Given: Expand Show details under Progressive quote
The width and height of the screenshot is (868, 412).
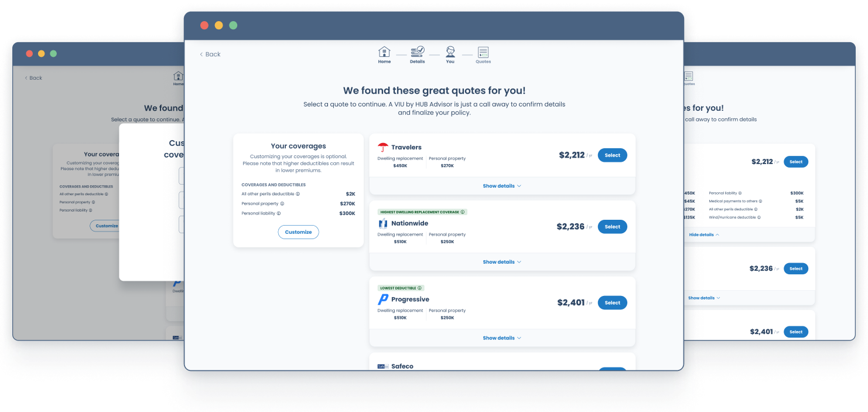Looking at the screenshot, I should tap(502, 338).
